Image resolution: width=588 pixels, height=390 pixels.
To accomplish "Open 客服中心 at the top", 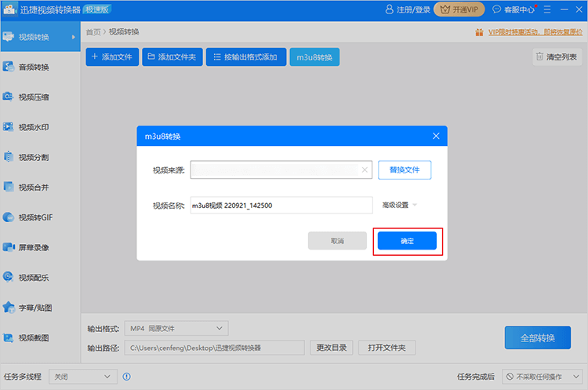I will click(x=514, y=10).
